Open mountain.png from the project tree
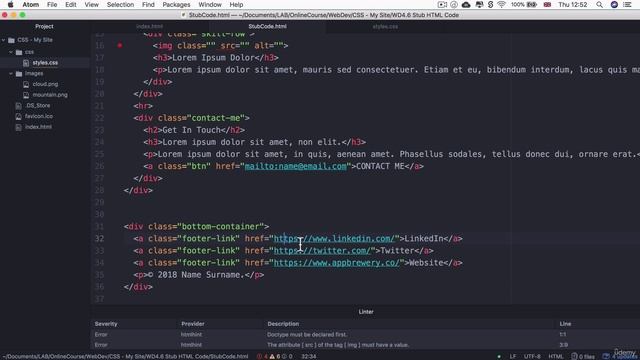The image size is (640, 360). pos(50,95)
